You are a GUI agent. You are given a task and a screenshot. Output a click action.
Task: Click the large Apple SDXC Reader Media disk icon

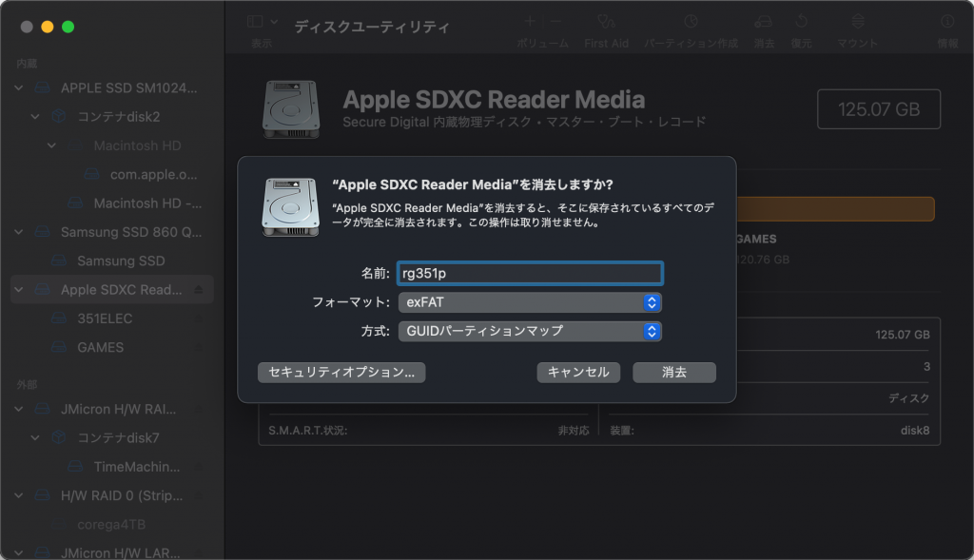click(x=291, y=109)
